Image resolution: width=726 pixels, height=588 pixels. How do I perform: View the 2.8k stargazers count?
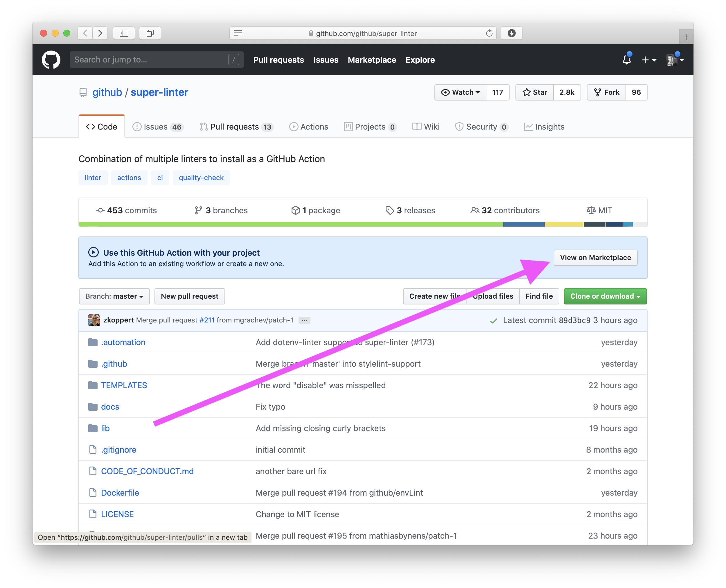(567, 92)
